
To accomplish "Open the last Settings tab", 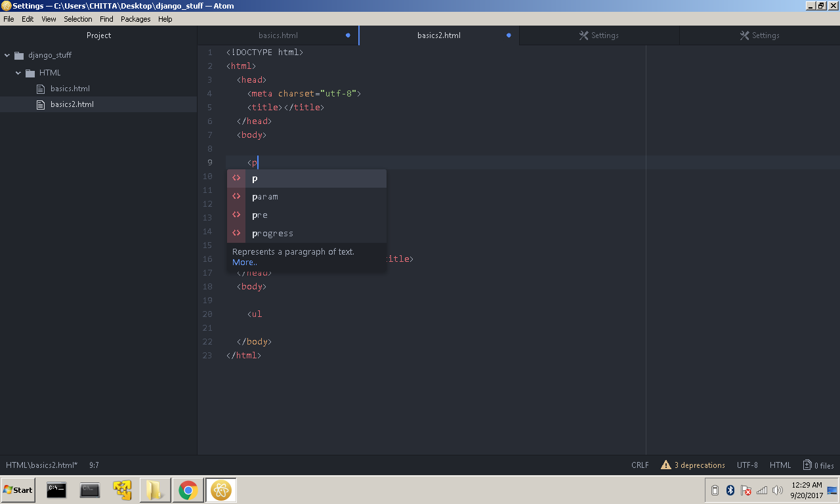I will 759,35.
